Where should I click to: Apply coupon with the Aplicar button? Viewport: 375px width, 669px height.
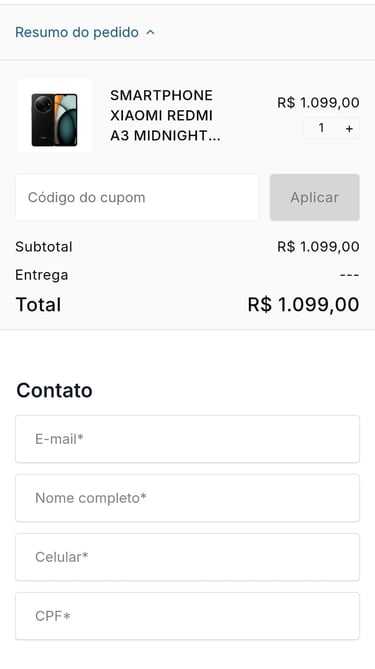314,198
